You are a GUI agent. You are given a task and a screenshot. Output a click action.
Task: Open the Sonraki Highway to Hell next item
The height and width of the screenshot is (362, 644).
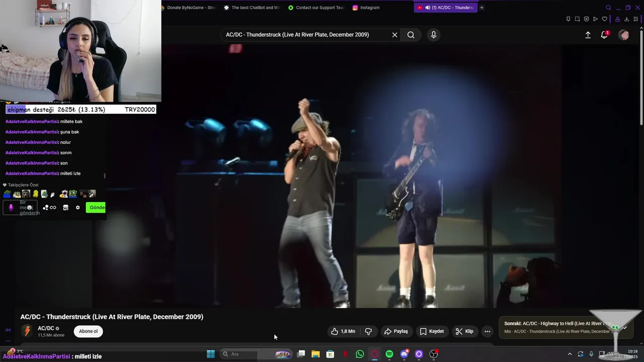566,327
